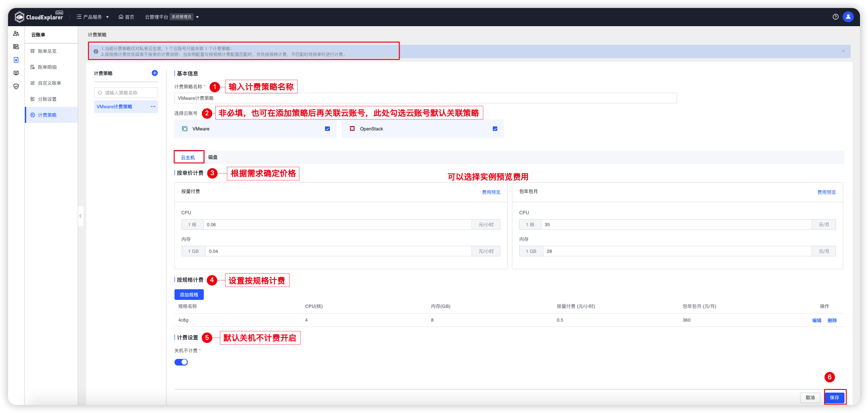Open the 产品服务 menu
Viewport: 868px width, 413px height.
click(x=92, y=17)
